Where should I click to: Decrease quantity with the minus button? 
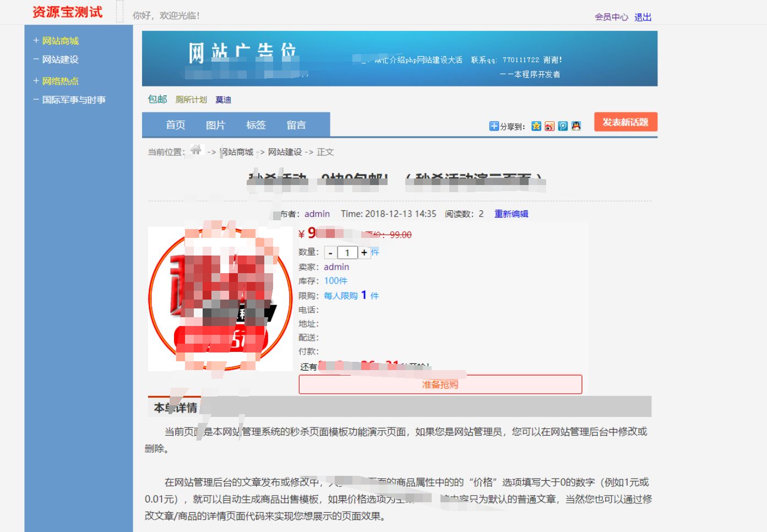click(x=330, y=252)
